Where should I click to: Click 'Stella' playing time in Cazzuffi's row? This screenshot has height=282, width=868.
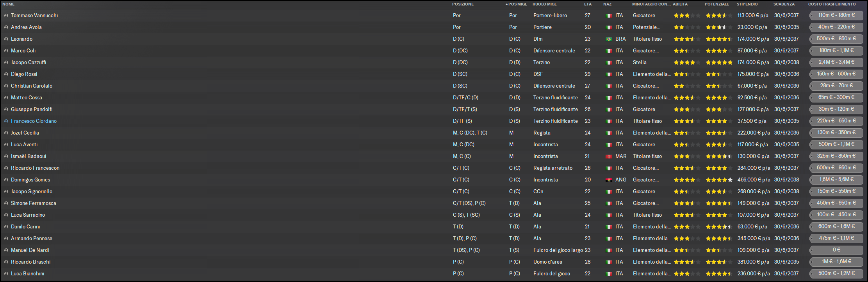click(x=640, y=63)
